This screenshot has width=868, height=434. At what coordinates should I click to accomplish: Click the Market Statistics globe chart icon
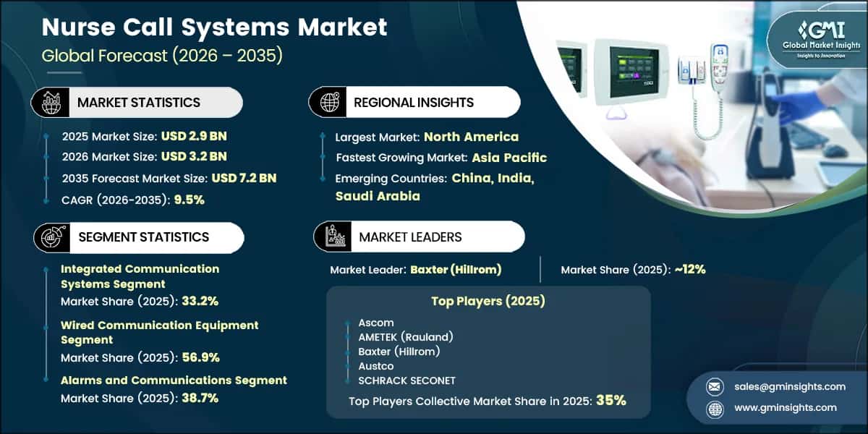(51, 103)
